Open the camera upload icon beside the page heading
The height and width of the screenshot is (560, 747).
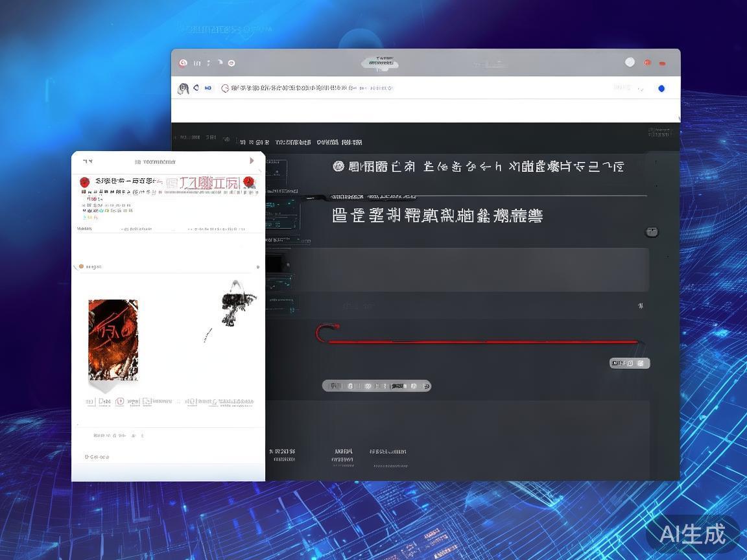tap(651, 231)
